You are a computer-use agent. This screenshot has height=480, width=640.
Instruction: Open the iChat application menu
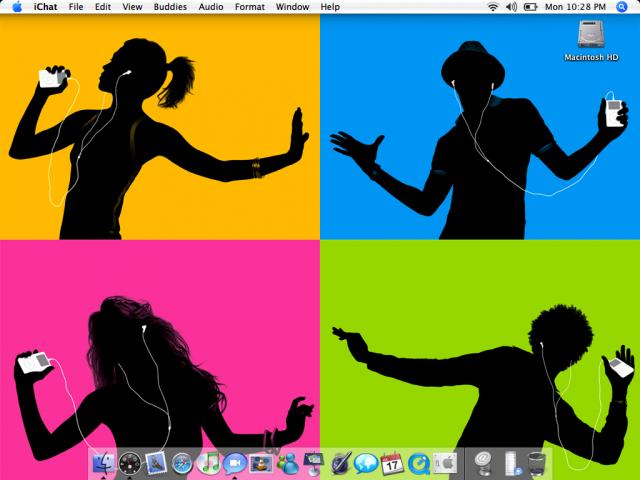pos(45,7)
